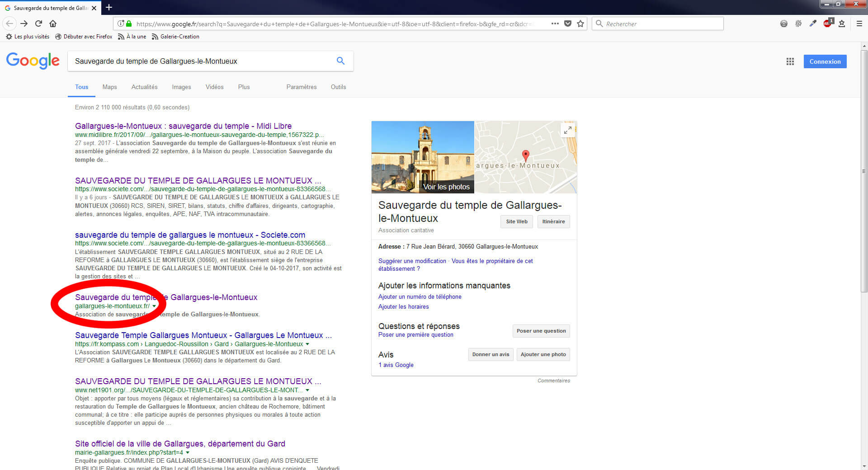Open the 'Plus' search filter menu
Screen dimensions: 868x470
[x=244, y=87]
